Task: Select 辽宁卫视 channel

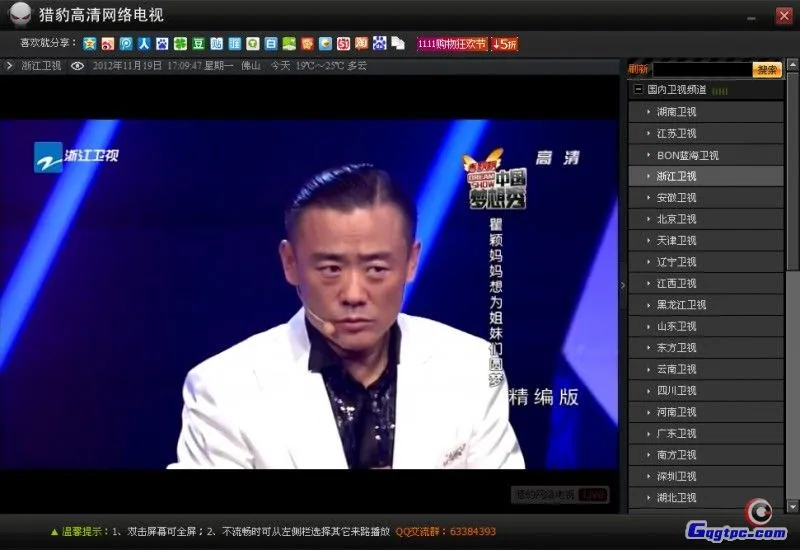Action: [706, 262]
